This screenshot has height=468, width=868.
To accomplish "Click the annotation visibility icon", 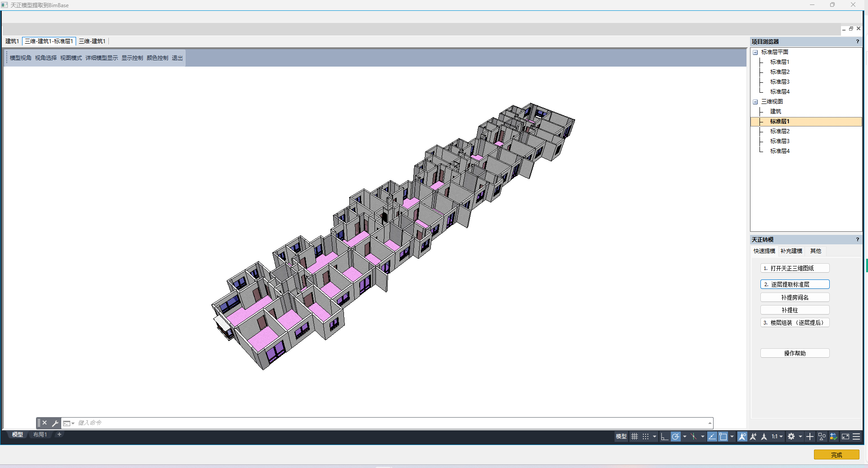I will [742, 436].
